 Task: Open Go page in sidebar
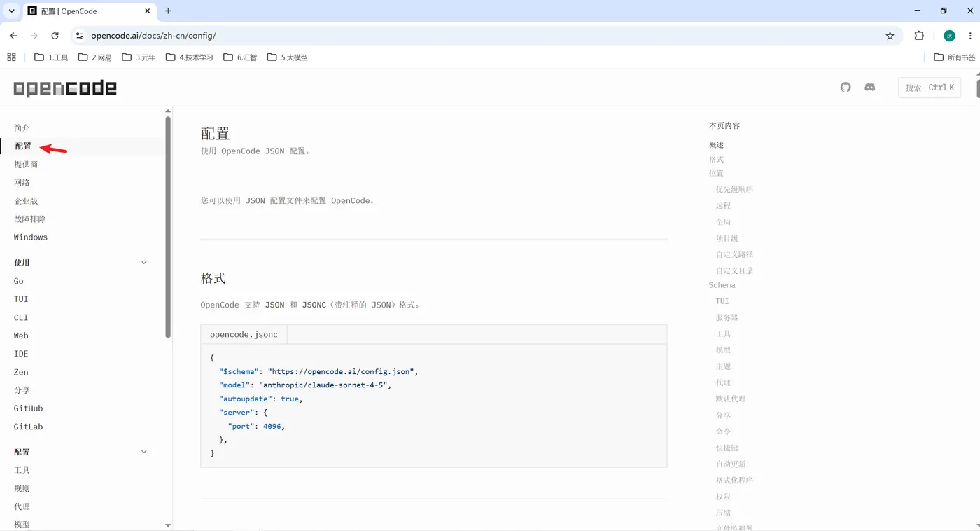coord(19,281)
